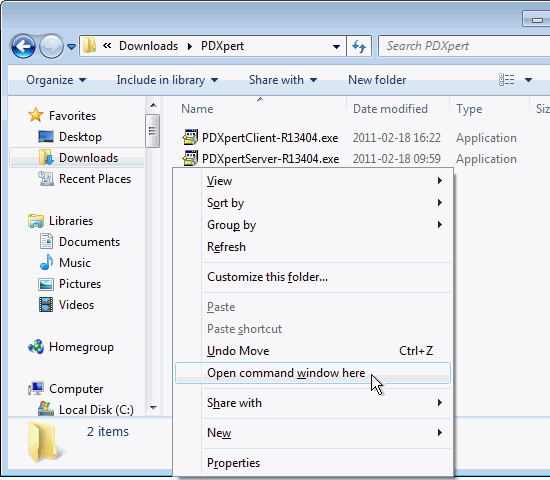Select Computer in the navigation pane
The height and width of the screenshot is (480, 550).
point(76,389)
